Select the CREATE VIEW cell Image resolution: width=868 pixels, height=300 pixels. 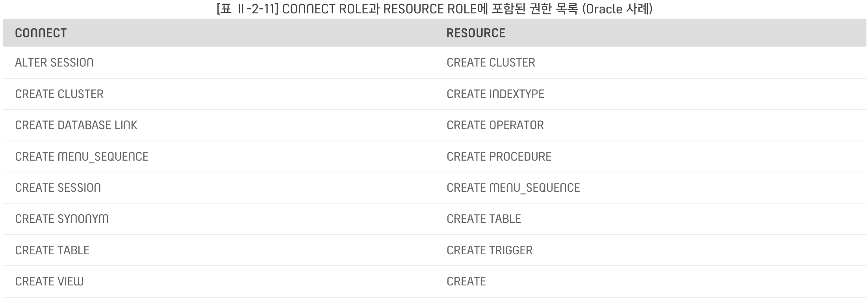point(49,281)
